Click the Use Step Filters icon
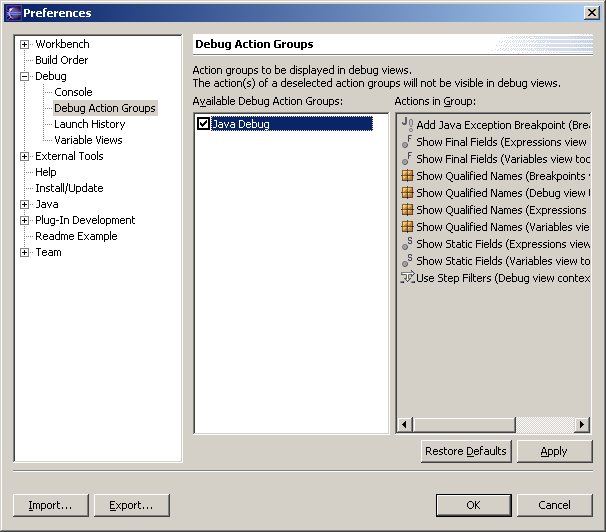This screenshot has height=532, width=606. [407, 278]
